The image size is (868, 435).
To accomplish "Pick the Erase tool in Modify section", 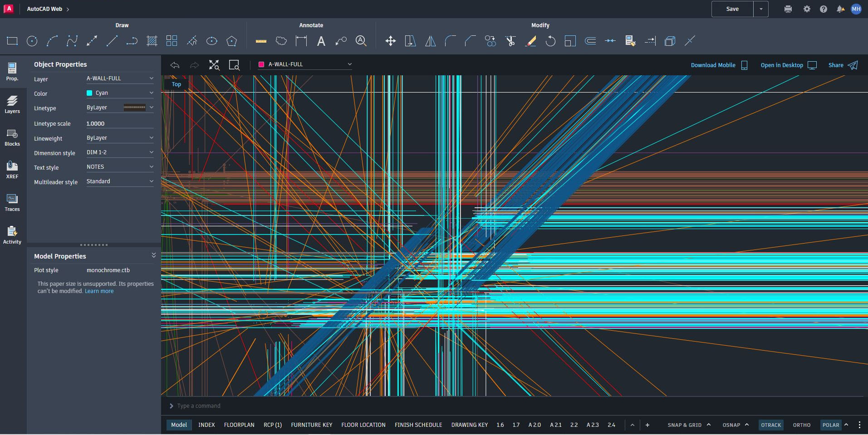I will 530,41.
